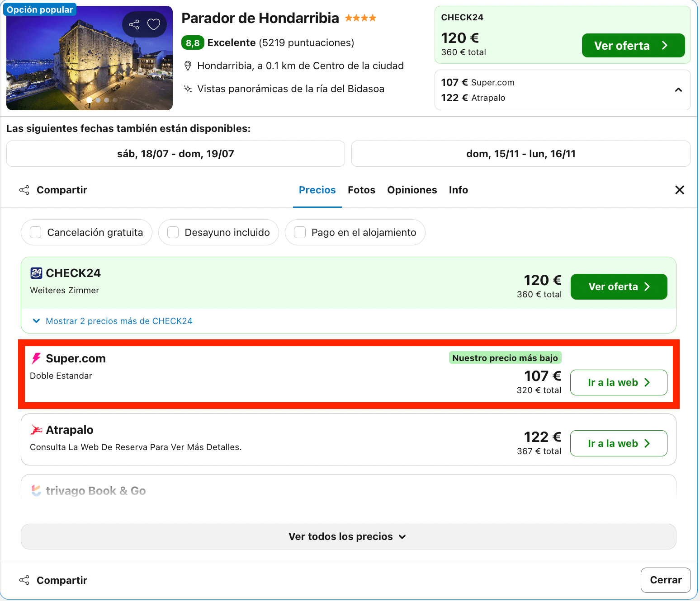Open the Fotos tab

[362, 190]
